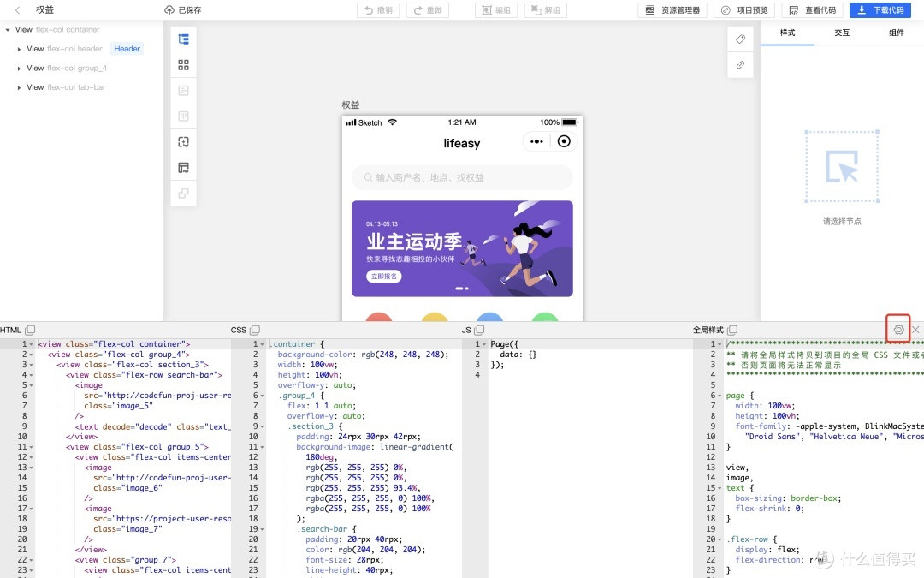Click the 业主运动季 purple banner
The width and height of the screenshot is (924, 578).
pyautogui.click(x=462, y=248)
